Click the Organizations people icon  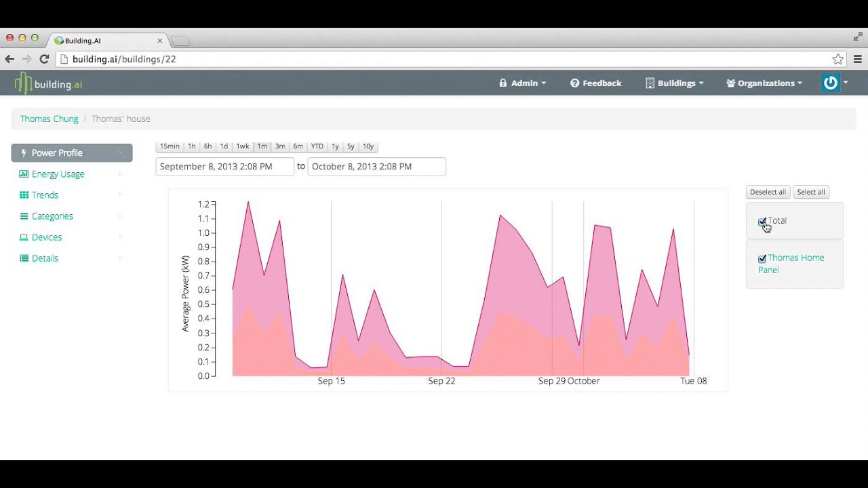click(x=730, y=83)
